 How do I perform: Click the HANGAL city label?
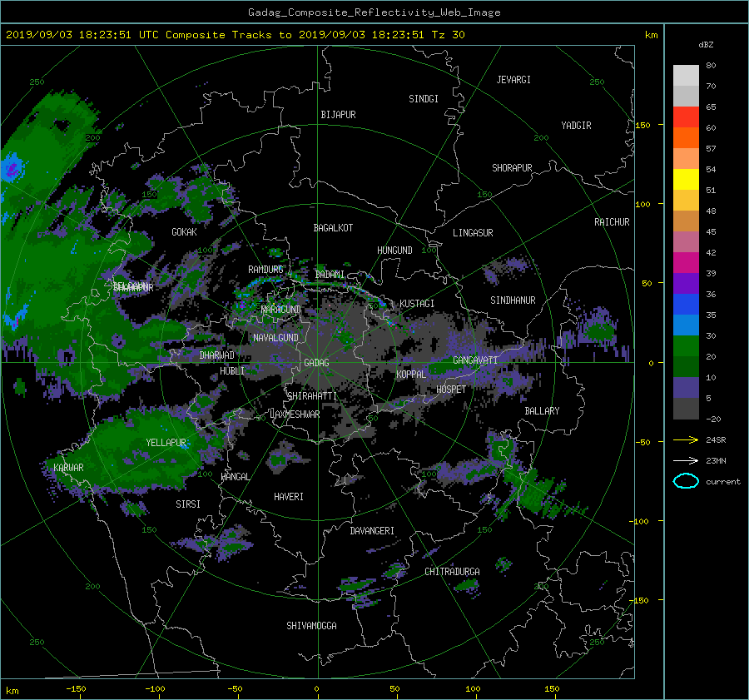point(235,477)
